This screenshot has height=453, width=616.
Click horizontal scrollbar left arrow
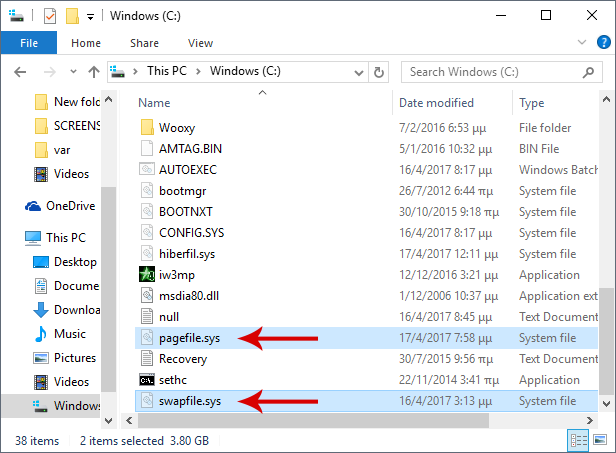pyautogui.click(x=129, y=420)
